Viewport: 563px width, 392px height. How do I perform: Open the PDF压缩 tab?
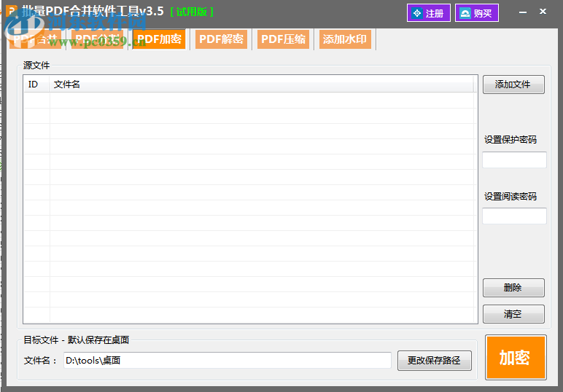pyautogui.click(x=283, y=39)
